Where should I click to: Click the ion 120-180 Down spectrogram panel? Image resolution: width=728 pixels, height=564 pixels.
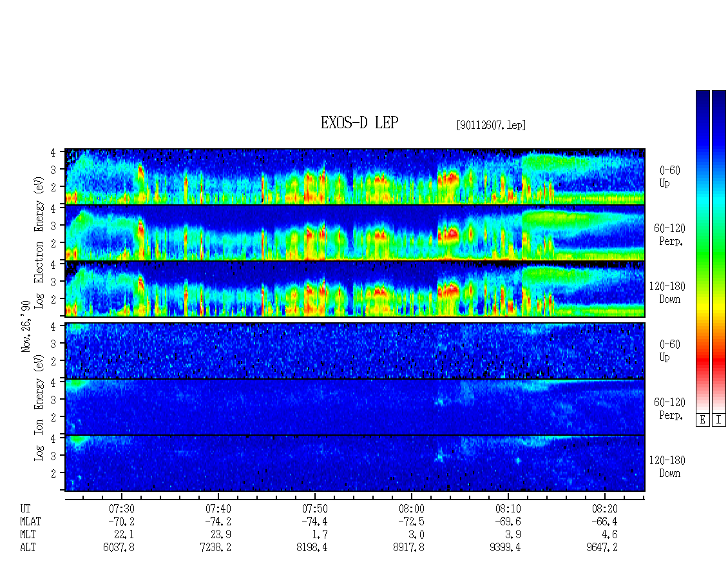355,463
